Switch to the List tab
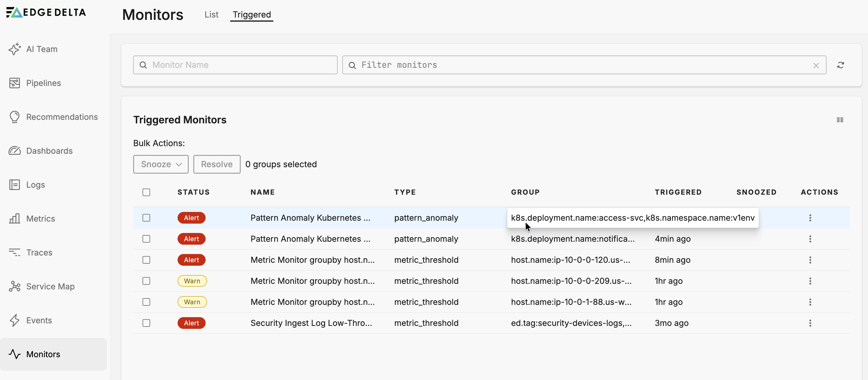This screenshot has height=380, width=868. [211, 15]
